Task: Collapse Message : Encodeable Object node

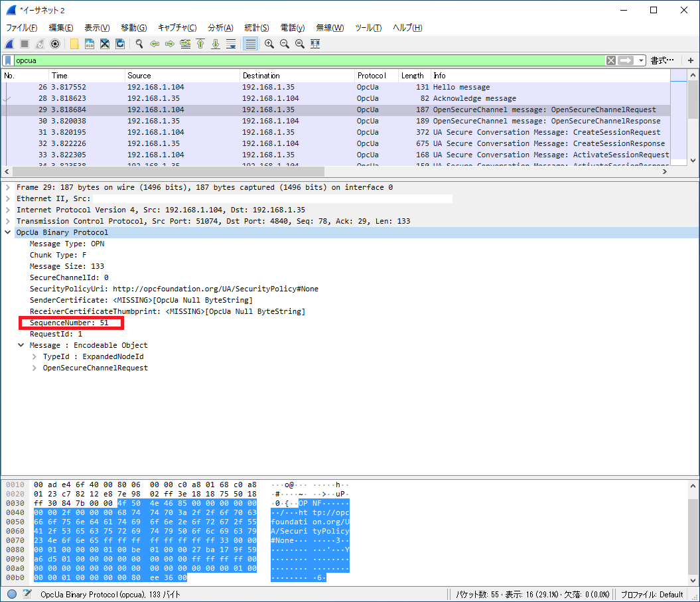Action: click(x=21, y=345)
